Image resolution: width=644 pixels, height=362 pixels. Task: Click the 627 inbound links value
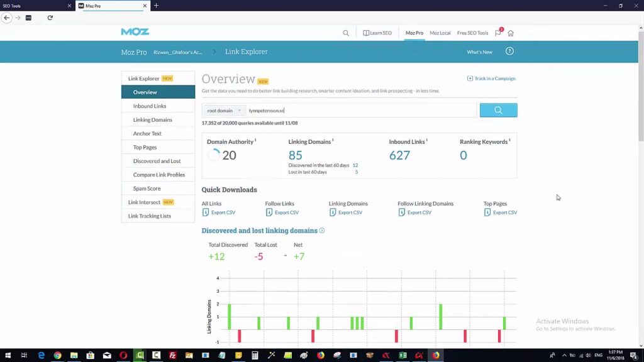tap(399, 155)
